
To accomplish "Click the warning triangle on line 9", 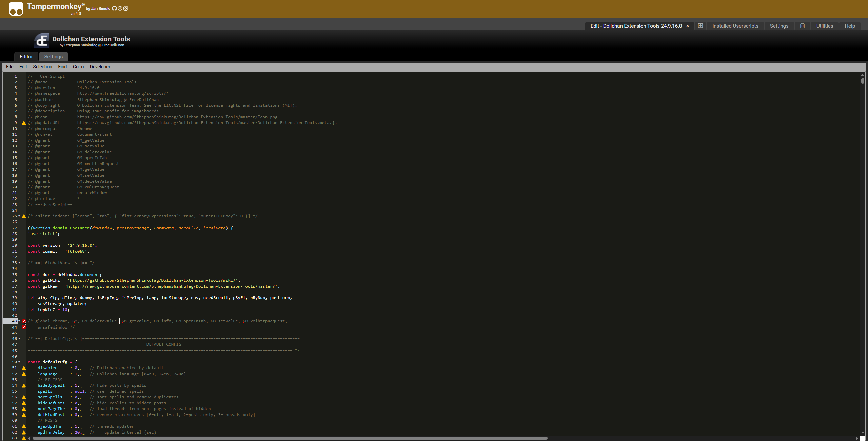I will (x=24, y=123).
